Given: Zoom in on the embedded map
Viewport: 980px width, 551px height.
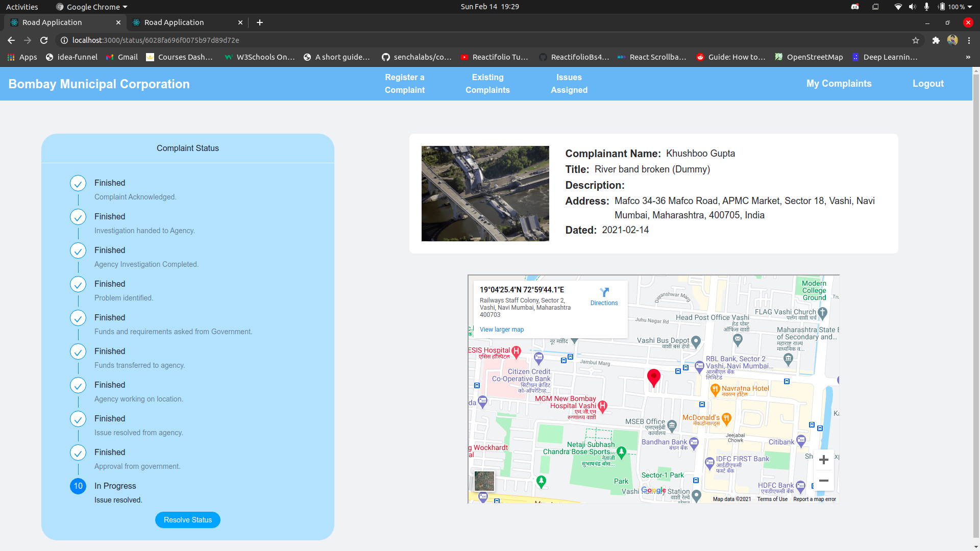Looking at the screenshot, I should (x=823, y=460).
